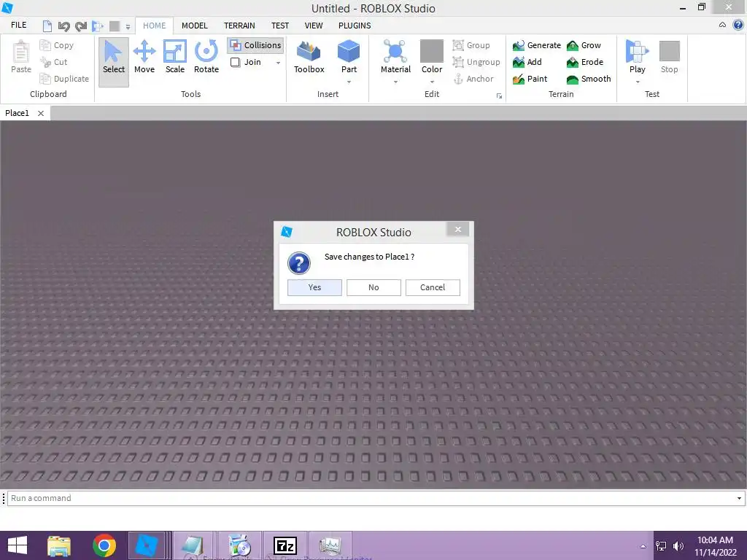The height and width of the screenshot is (560, 747).
Task: Click Cut in the Clipboard group
Action: point(53,62)
